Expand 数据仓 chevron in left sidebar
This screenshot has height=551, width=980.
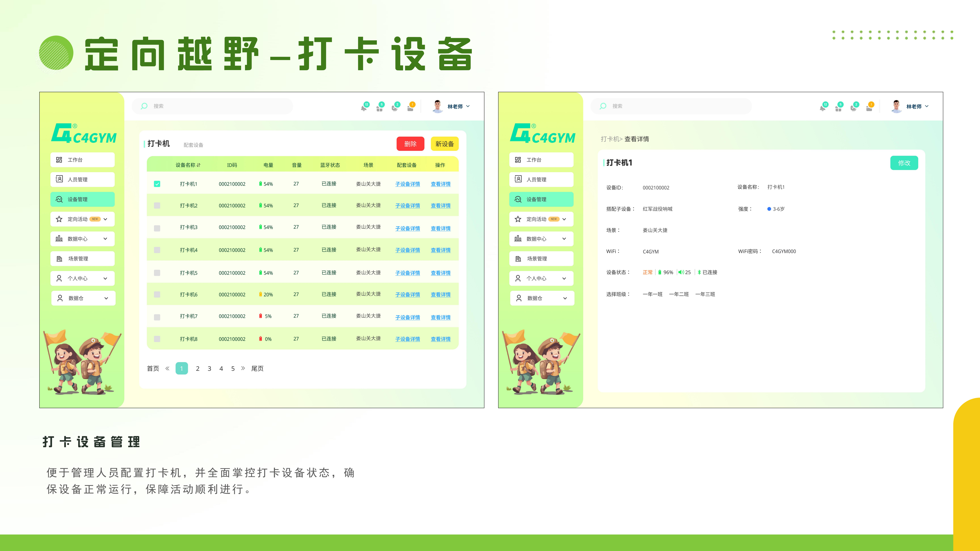(106, 298)
